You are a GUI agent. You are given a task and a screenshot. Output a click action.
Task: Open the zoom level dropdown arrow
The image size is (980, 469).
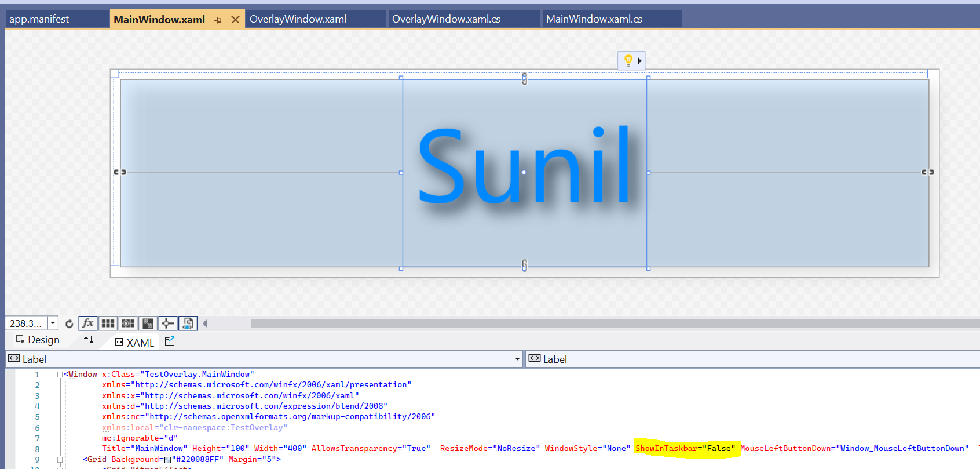point(53,323)
